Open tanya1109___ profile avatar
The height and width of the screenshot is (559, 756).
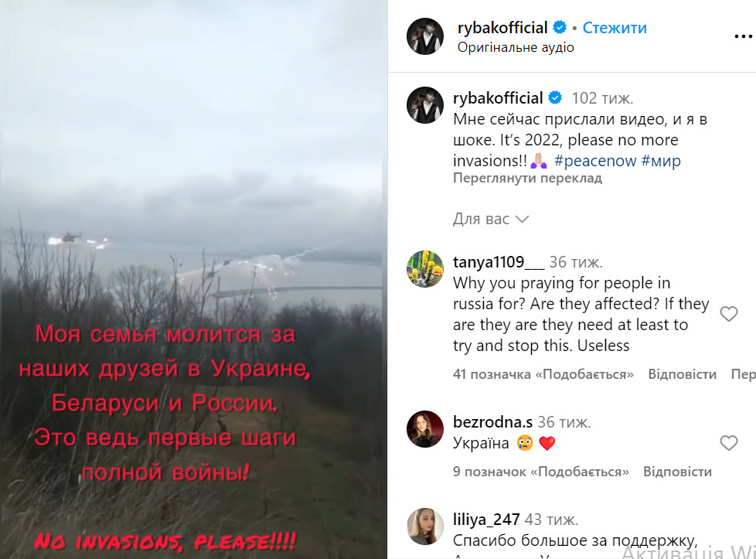[425, 269]
